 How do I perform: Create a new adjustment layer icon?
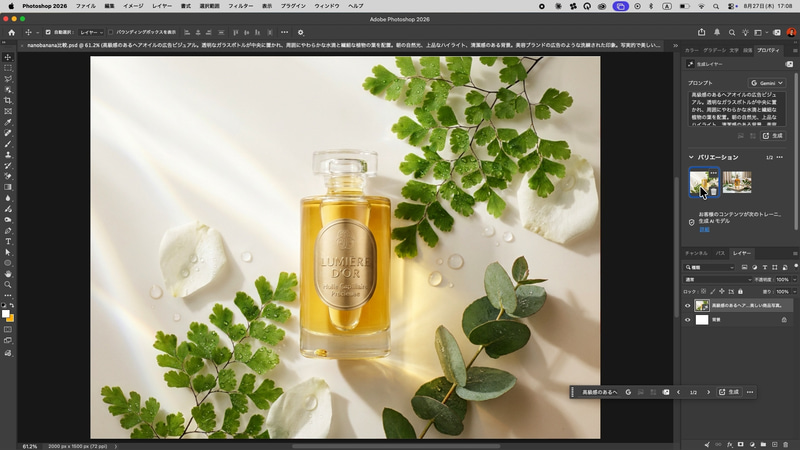click(x=752, y=445)
